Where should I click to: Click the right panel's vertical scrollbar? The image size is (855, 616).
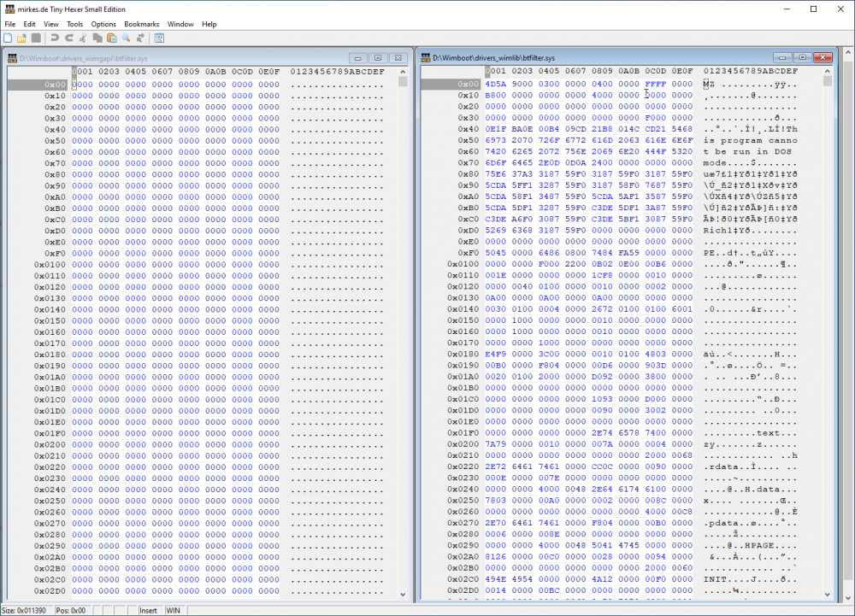(x=826, y=342)
